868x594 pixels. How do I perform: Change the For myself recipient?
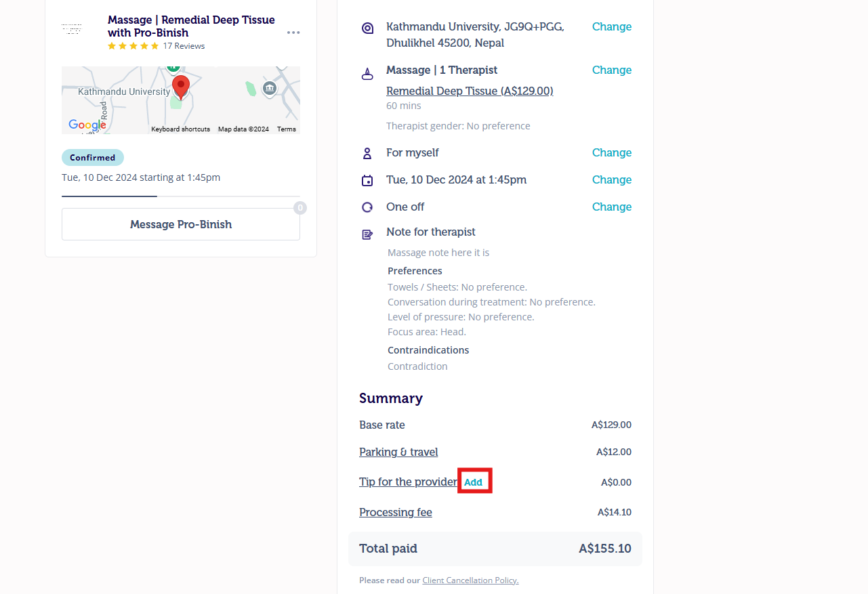pos(611,153)
